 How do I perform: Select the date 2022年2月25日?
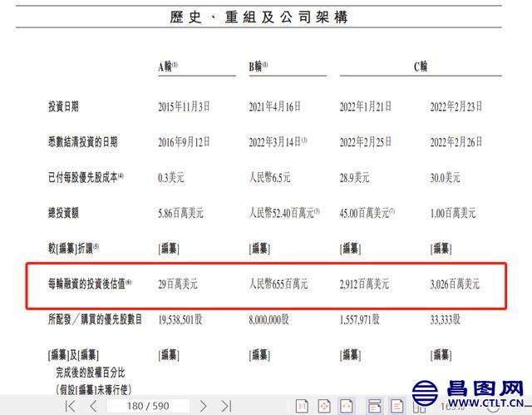click(x=366, y=142)
